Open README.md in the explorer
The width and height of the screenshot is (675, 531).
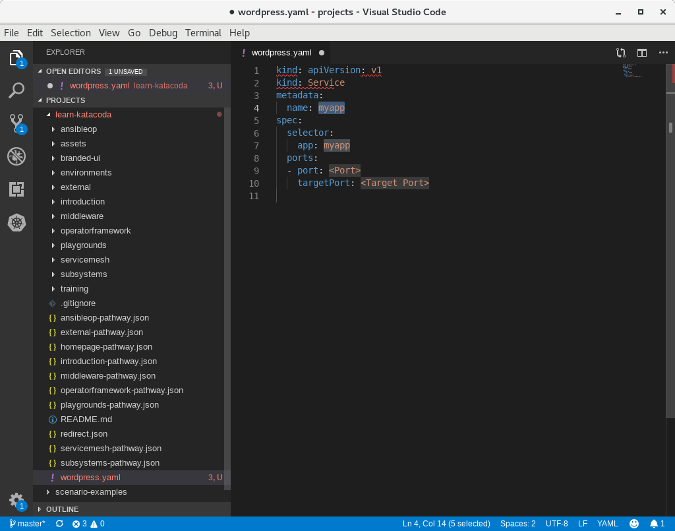86,419
